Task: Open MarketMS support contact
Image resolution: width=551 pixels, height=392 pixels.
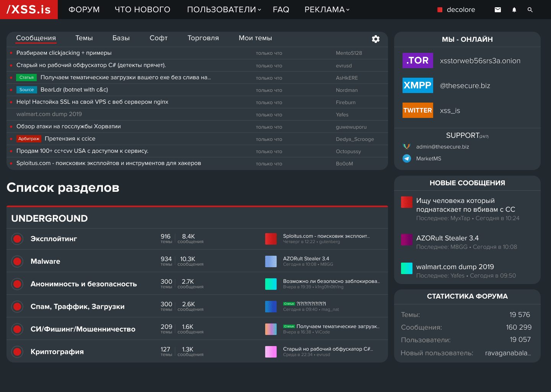Action: (429, 158)
